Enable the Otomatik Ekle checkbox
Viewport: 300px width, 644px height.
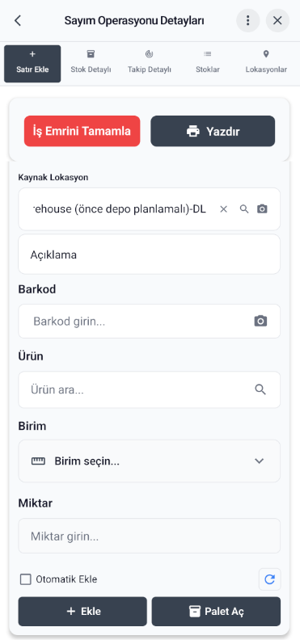(26, 579)
